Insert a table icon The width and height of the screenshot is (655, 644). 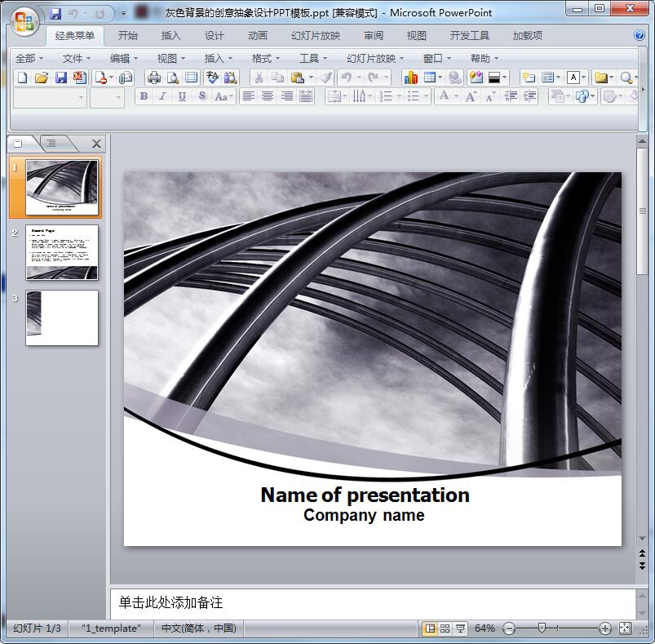pos(429,78)
